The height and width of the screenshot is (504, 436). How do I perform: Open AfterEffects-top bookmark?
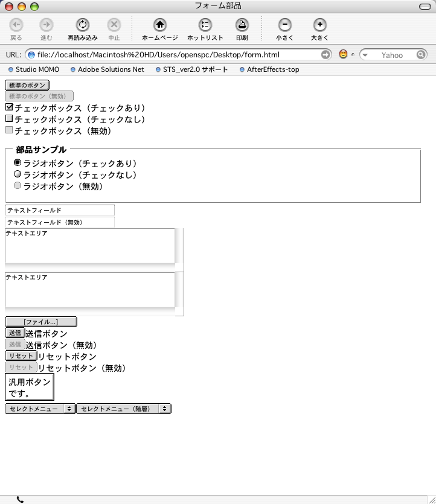269,69
